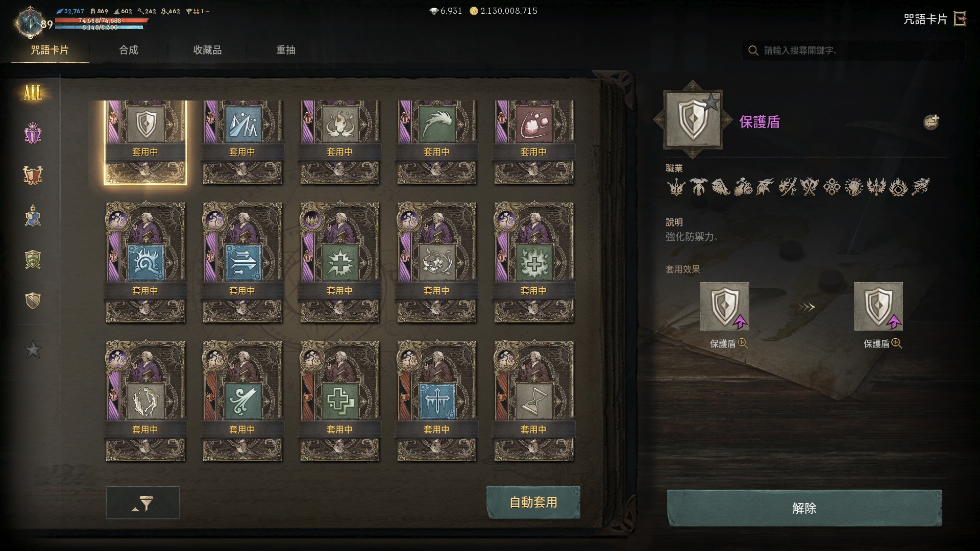Click the round icon beside 保護盾 title
This screenshot has width=980, height=551.
click(x=932, y=122)
